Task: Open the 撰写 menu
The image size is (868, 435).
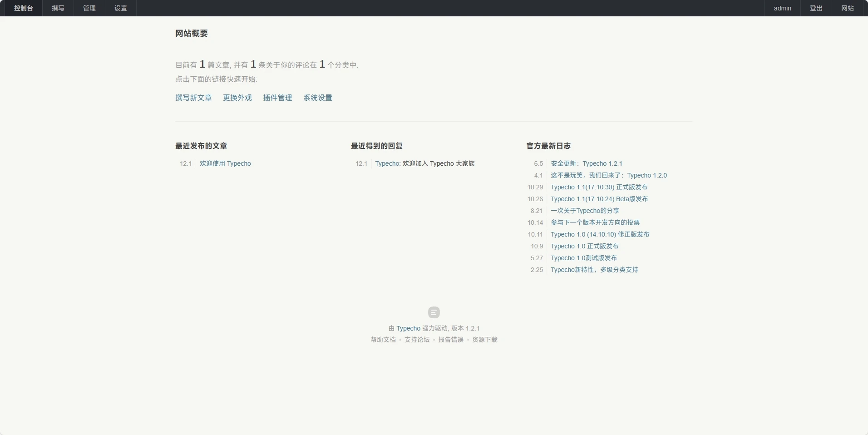Action: click(58, 8)
